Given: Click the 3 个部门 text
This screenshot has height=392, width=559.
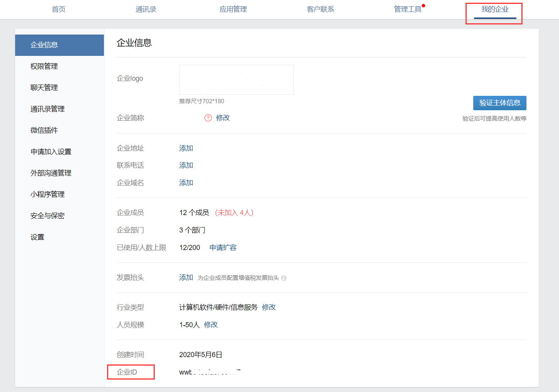Looking at the screenshot, I should [192, 230].
